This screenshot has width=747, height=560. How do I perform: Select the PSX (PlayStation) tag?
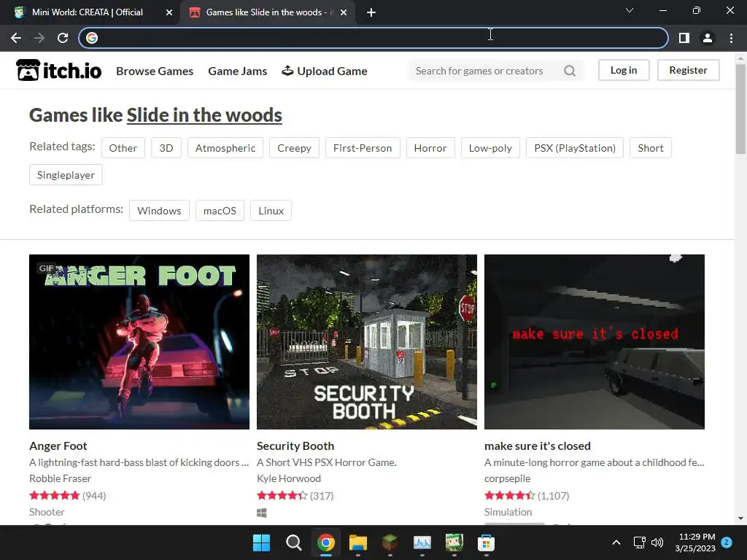pos(575,148)
